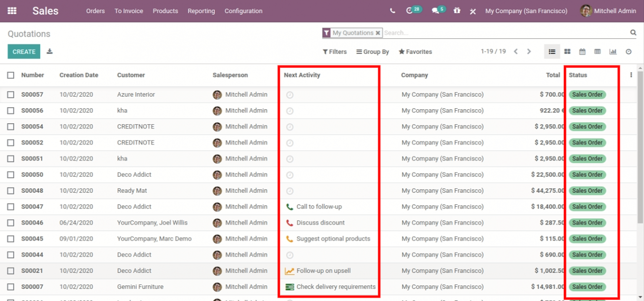Check the checkbox for quotation S00057
This screenshot has width=644, height=301.
[x=11, y=94]
